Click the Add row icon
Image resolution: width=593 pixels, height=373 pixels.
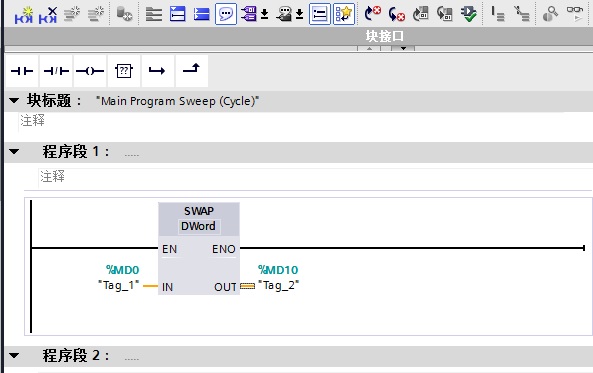click(x=96, y=14)
